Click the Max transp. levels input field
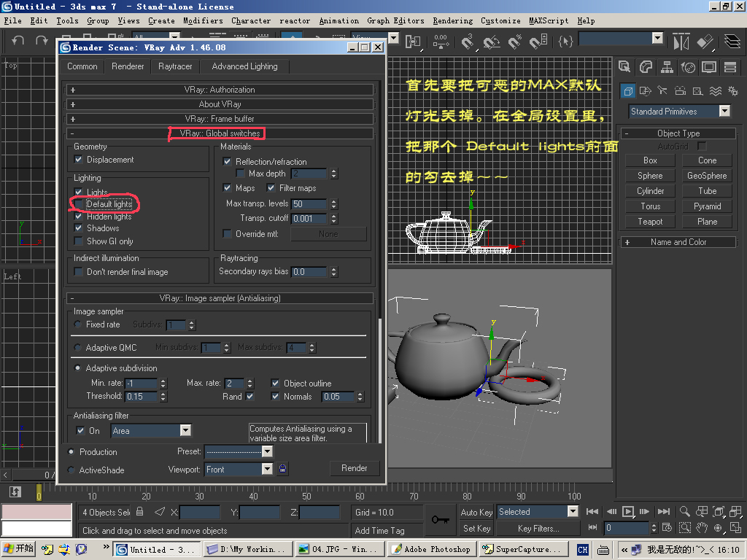The image size is (747, 560). coord(309,204)
